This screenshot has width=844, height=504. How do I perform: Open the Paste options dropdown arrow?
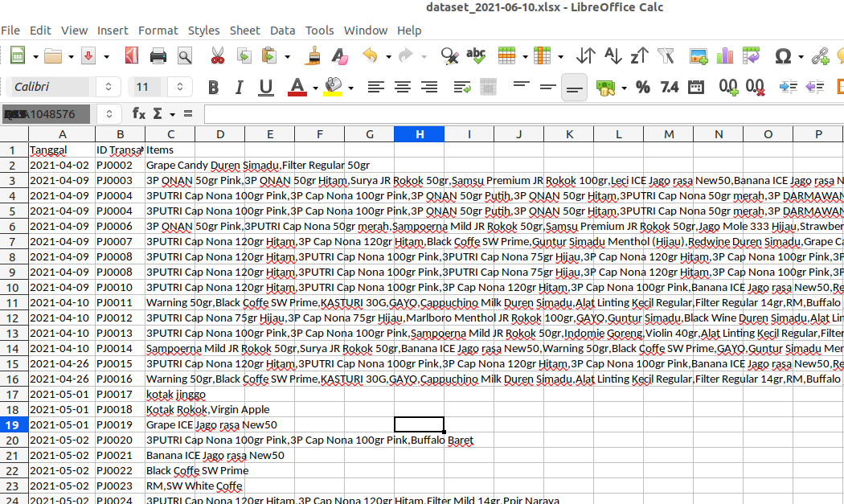(x=288, y=56)
